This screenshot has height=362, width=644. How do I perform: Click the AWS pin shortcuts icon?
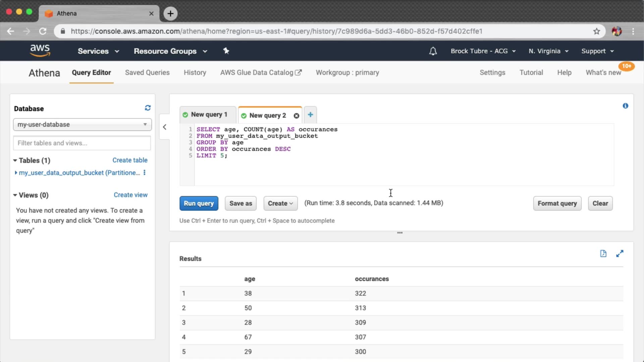click(226, 51)
